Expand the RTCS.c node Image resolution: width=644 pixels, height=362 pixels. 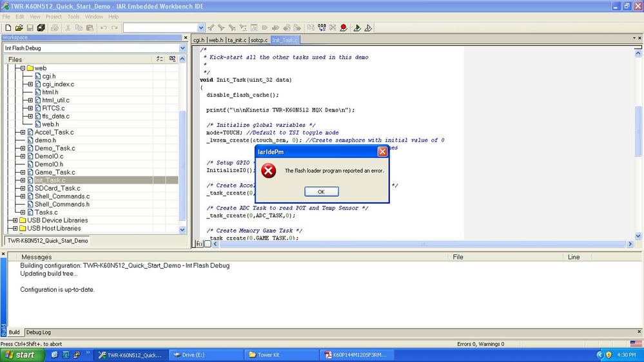tap(30, 108)
